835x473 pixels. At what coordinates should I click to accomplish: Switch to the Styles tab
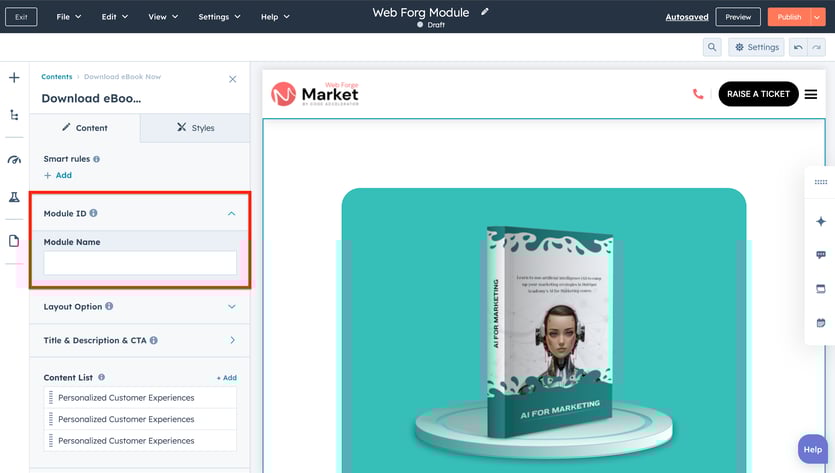click(x=195, y=128)
